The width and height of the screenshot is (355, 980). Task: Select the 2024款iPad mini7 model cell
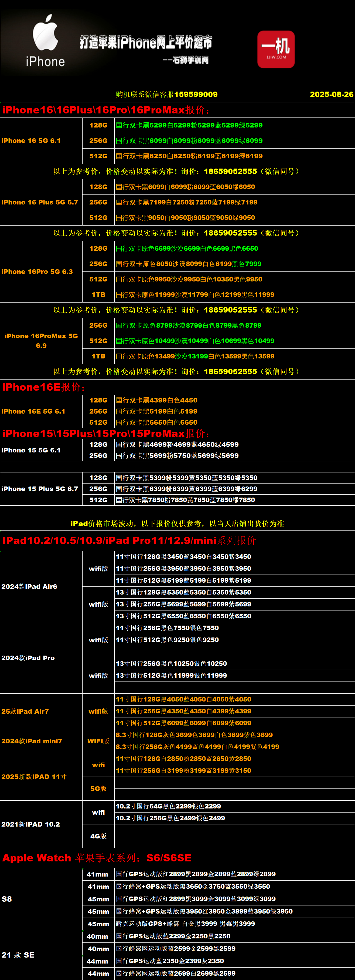[32, 741]
